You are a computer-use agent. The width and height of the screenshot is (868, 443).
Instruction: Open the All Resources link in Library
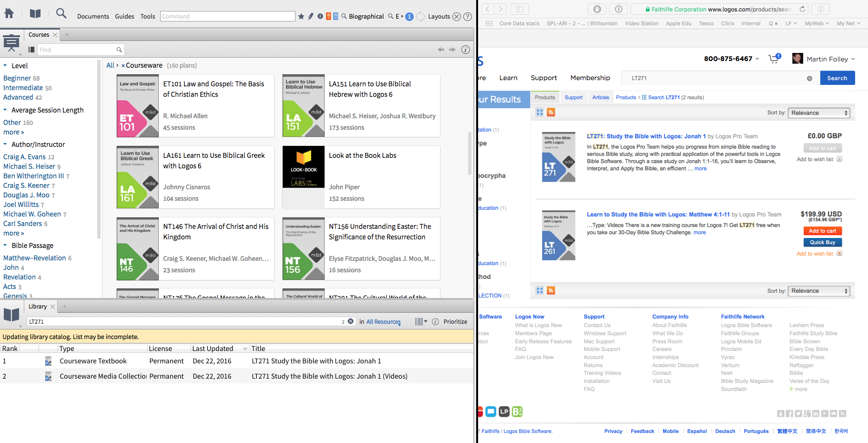384,322
